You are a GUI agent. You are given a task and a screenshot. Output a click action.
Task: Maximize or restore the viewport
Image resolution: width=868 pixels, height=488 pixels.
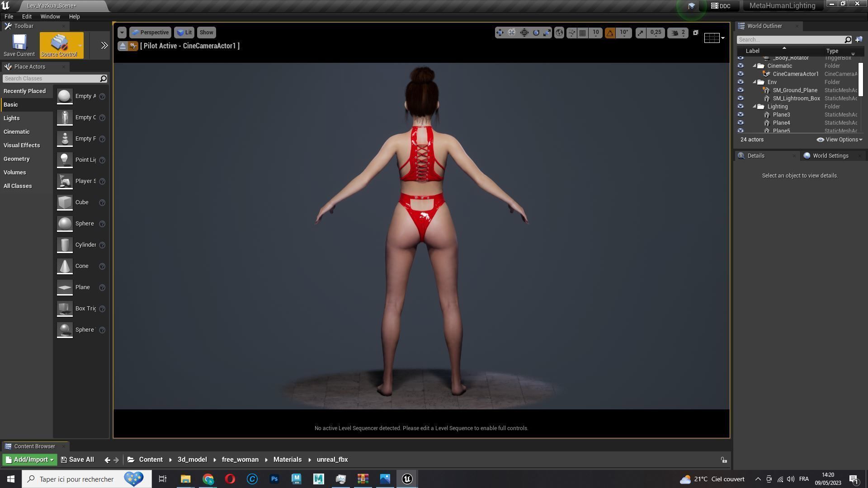[696, 33]
